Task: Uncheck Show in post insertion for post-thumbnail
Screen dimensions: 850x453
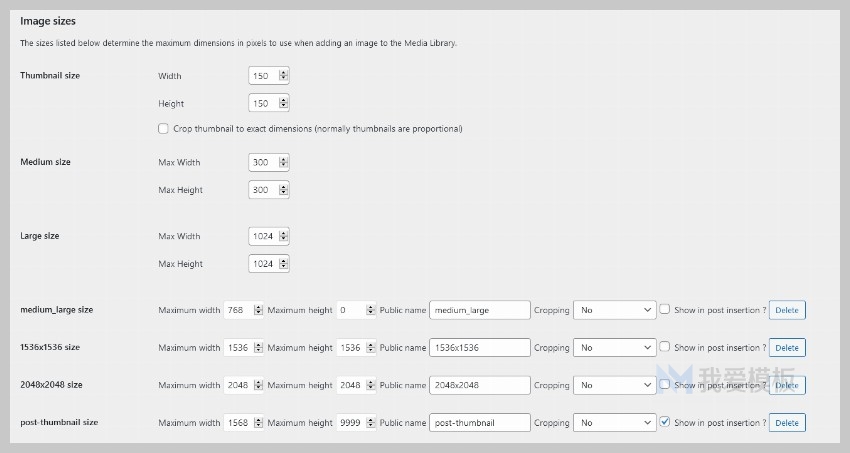Action: coord(665,422)
